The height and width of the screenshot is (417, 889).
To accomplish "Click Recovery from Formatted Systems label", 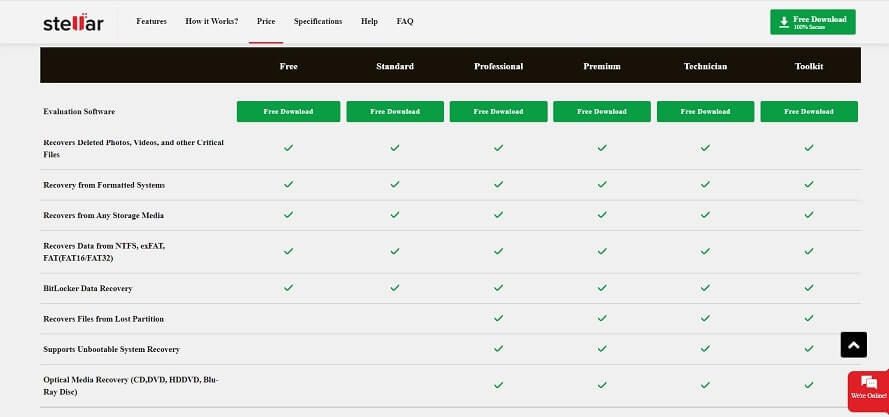I will coord(104,186).
